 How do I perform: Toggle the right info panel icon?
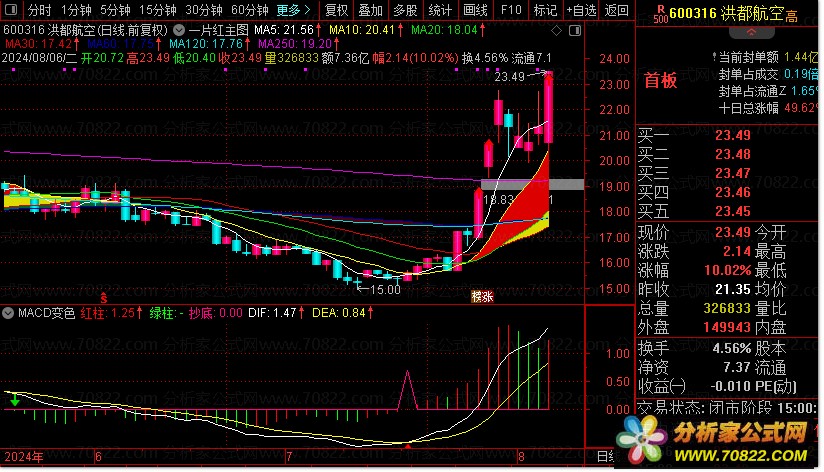(x=575, y=31)
